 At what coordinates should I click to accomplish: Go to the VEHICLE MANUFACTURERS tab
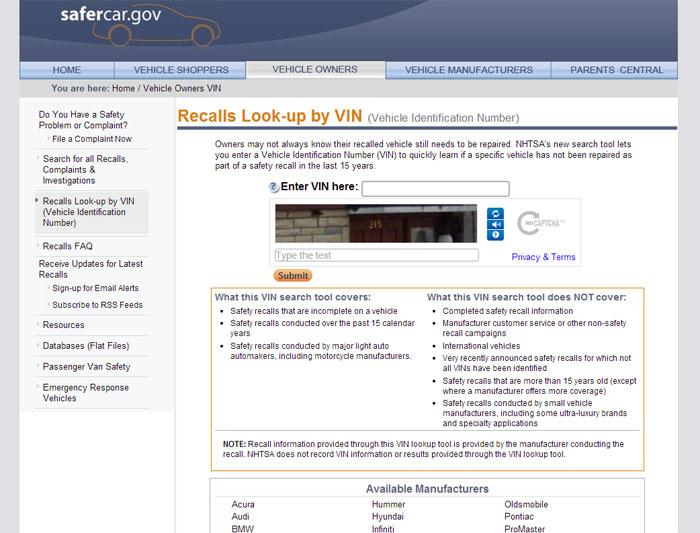[x=468, y=70]
